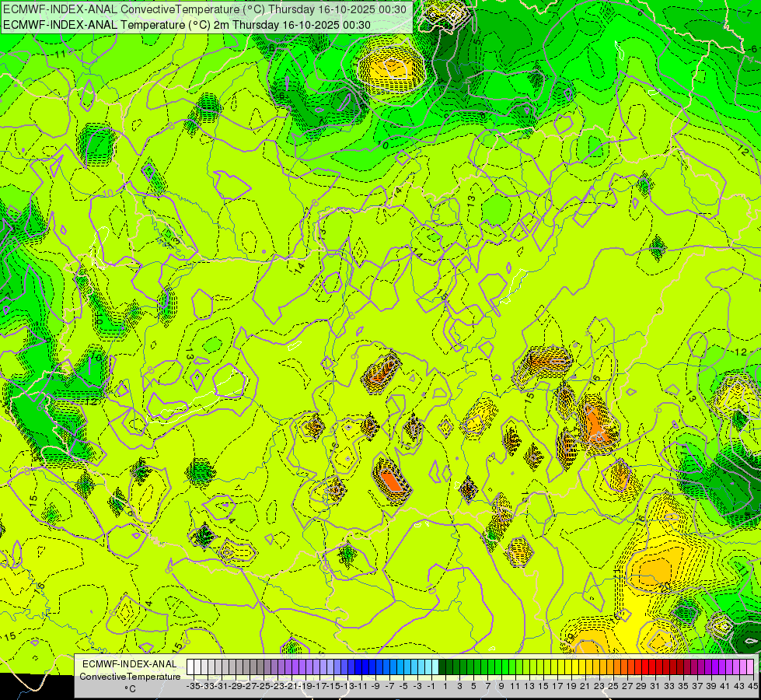Viewport: 761px width, 700px height.
Task: Click the -25 tick label on the legend
Action: click(264, 686)
